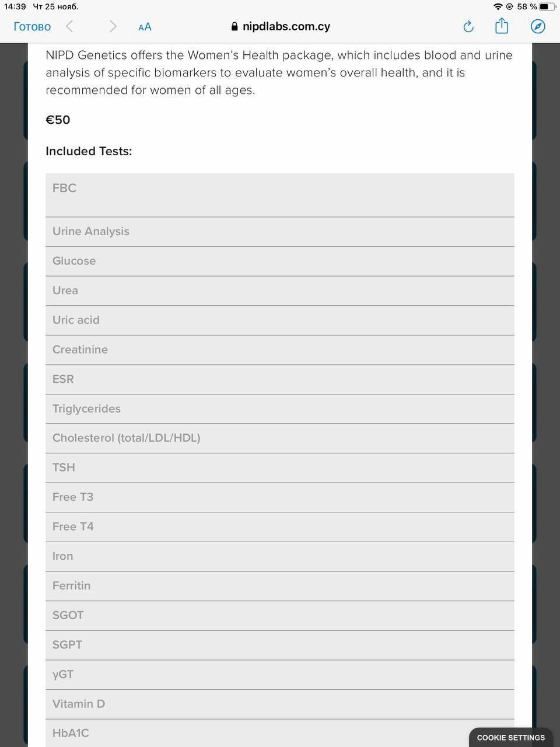Tap Готово to close the browser
The height and width of the screenshot is (747, 560).
[32, 27]
